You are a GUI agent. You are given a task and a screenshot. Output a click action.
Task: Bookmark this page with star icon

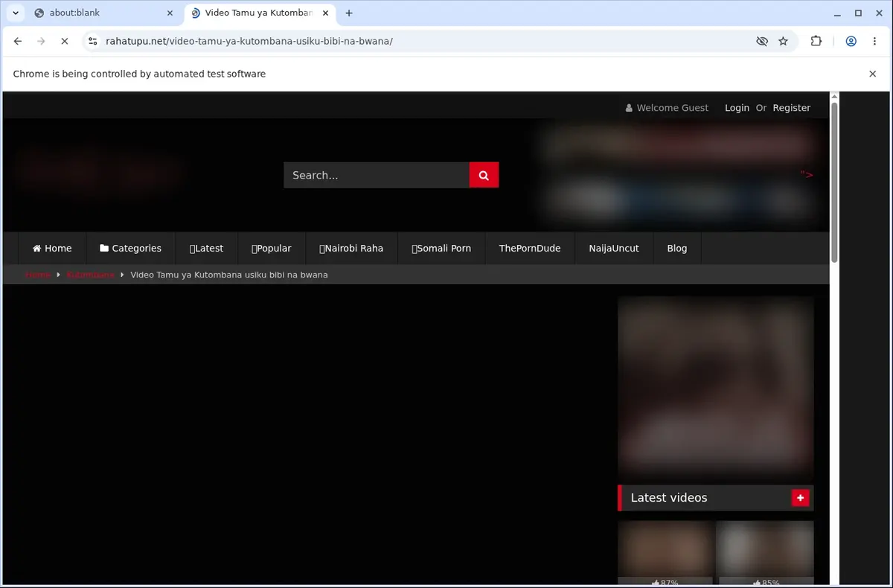[783, 41]
